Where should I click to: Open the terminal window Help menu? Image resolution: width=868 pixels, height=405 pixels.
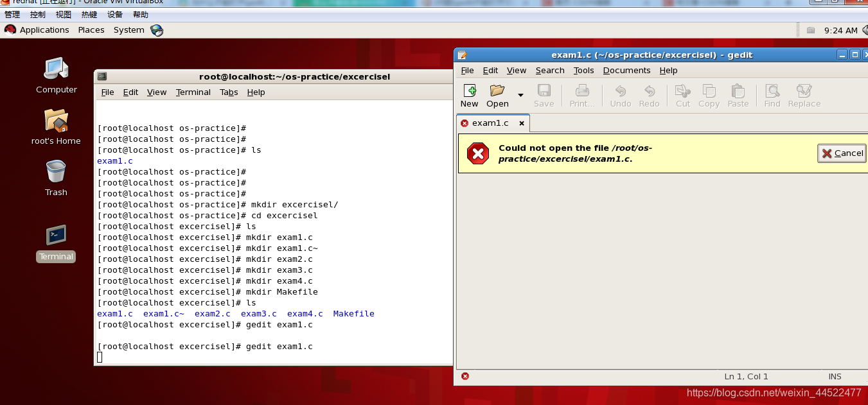(x=256, y=92)
